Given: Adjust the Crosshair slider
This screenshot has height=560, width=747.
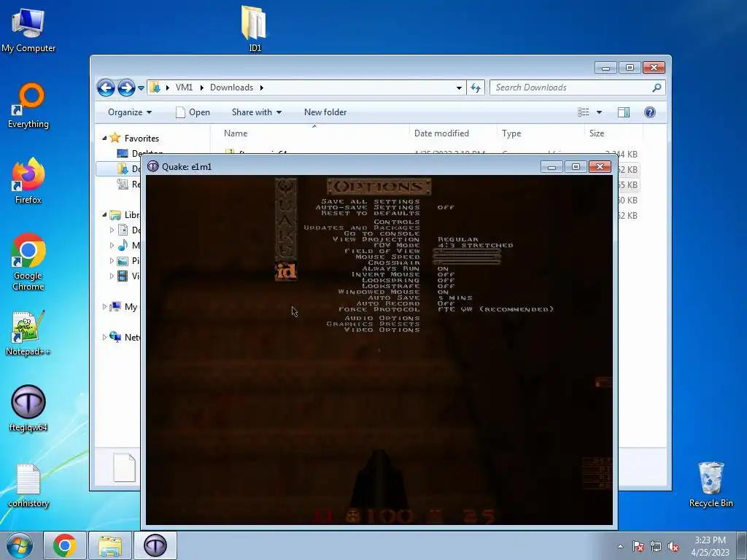Looking at the screenshot, I should point(467,262).
